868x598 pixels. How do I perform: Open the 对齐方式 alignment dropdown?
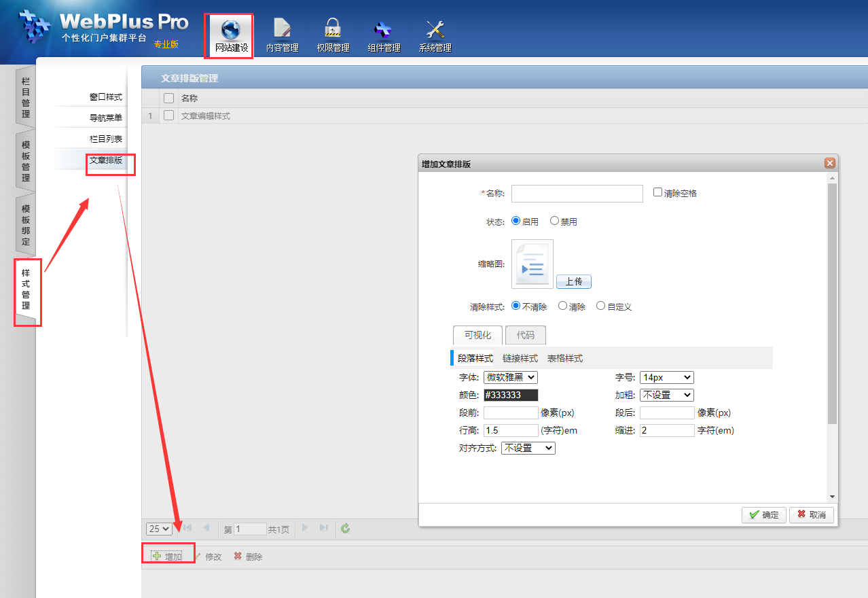[528, 448]
